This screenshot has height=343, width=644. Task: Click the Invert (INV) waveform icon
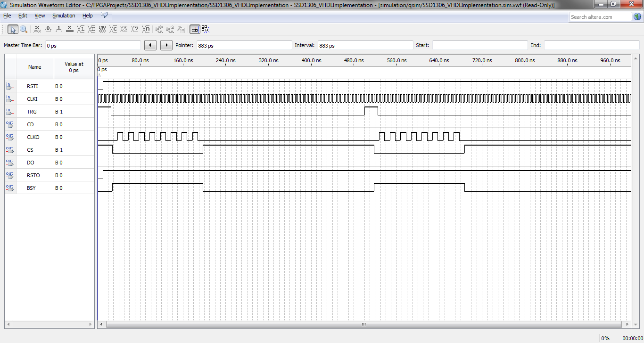tap(102, 29)
